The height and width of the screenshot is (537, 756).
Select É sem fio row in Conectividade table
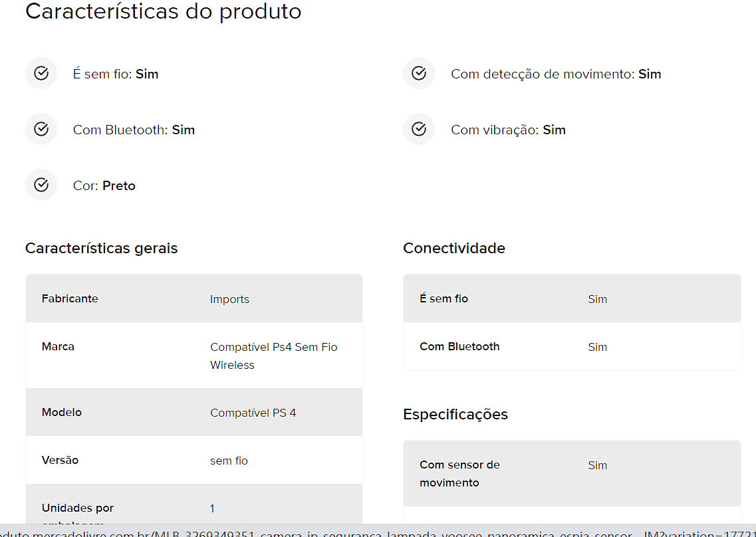(572, 299)
